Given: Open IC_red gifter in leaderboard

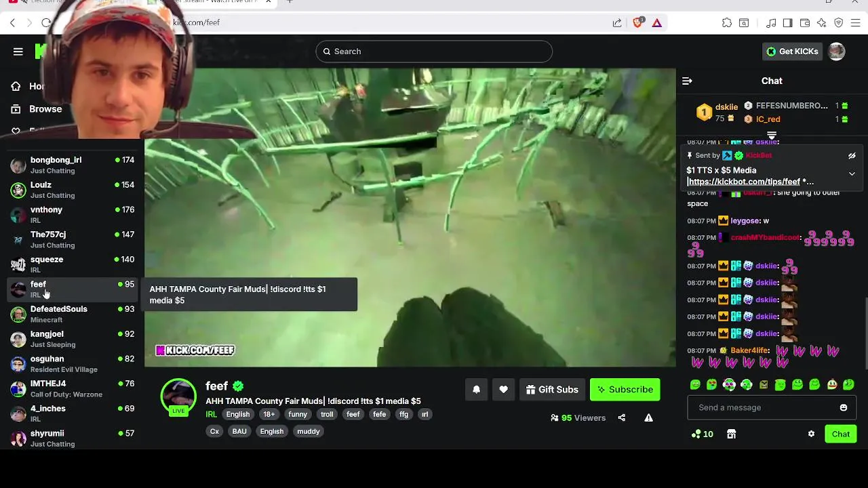Looking at the screenshot, I should click(768, 119).
